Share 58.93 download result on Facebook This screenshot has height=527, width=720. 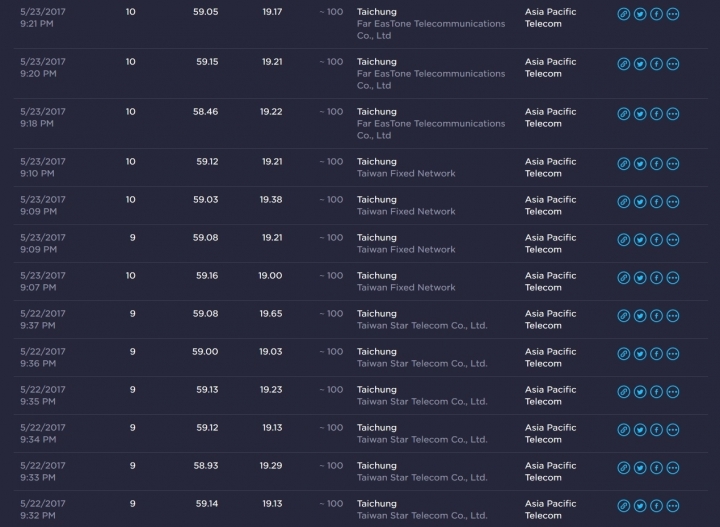(x=656, y=468)
